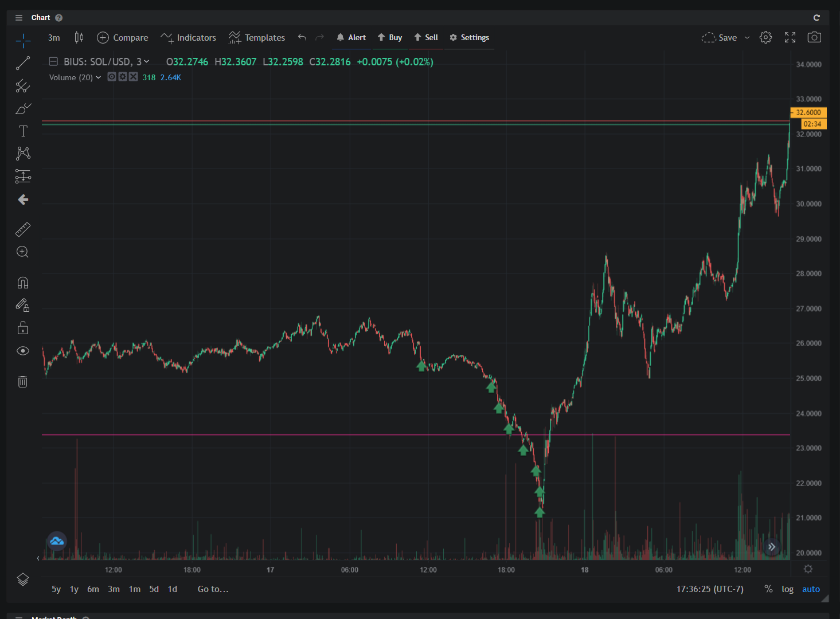The image size is (840, 619).
Task: Open indicator Templates menu
Action: [257, 38]
